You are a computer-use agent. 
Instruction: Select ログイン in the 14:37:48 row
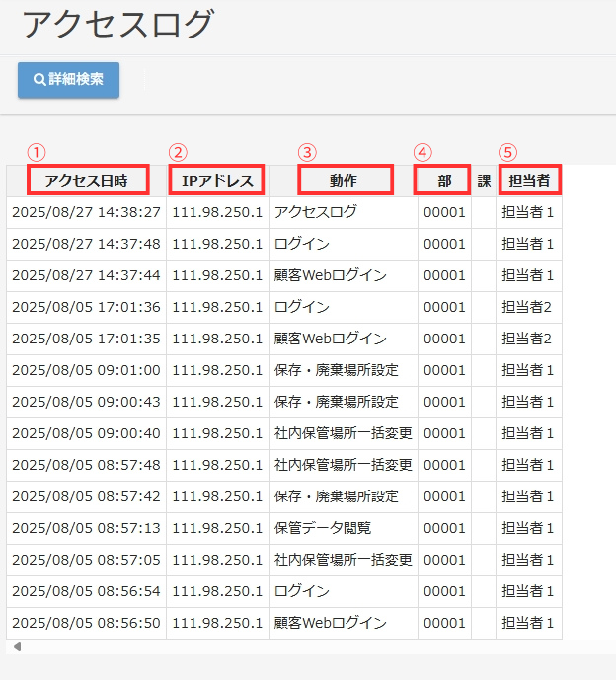coord(302,244)
